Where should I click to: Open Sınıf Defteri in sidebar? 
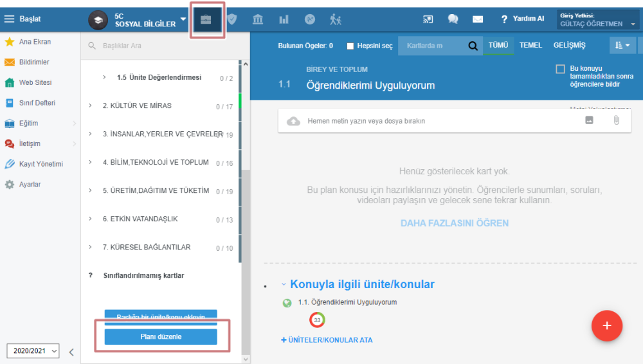(x=30, y=103)
